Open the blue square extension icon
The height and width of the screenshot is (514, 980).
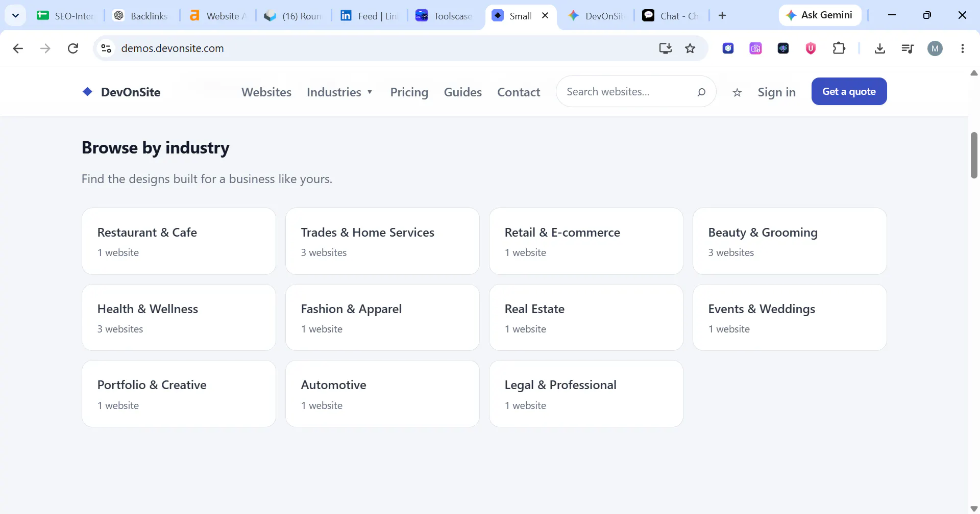[x=728, y=48]
